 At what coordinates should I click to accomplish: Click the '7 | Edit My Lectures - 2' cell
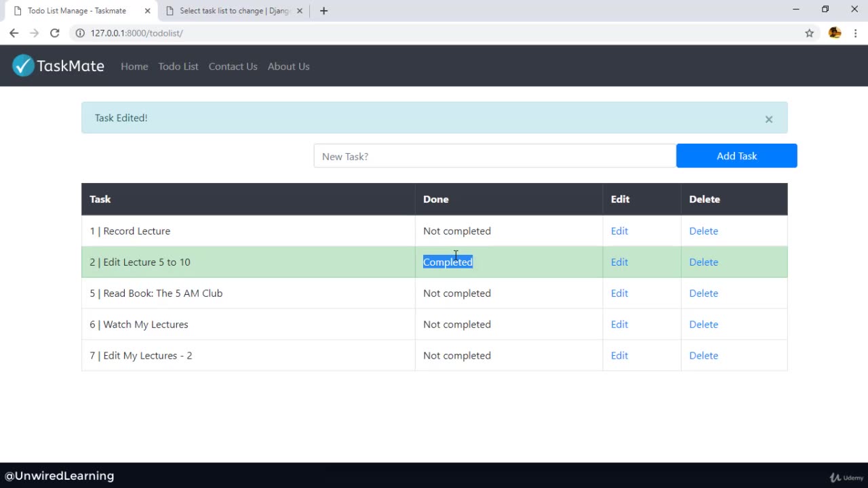coord(248,356)
